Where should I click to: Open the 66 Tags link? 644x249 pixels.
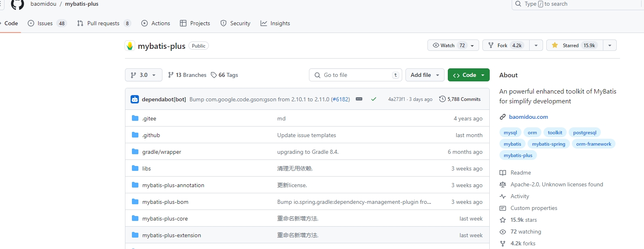224,75
